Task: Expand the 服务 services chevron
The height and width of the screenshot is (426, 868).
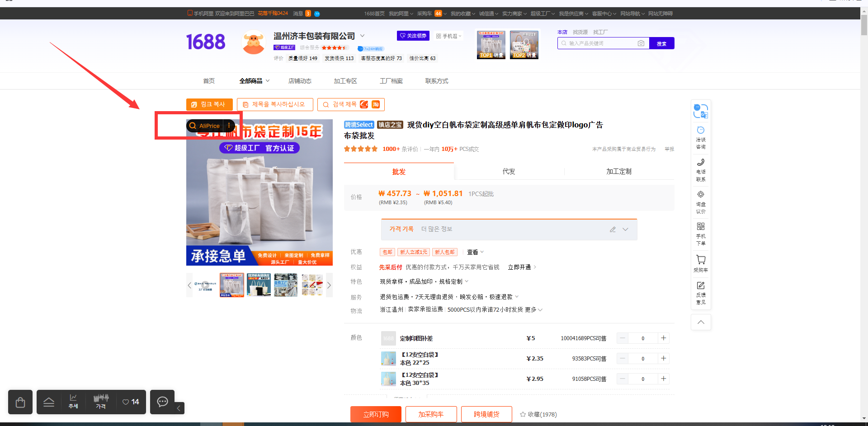Action: pos(517,297)
